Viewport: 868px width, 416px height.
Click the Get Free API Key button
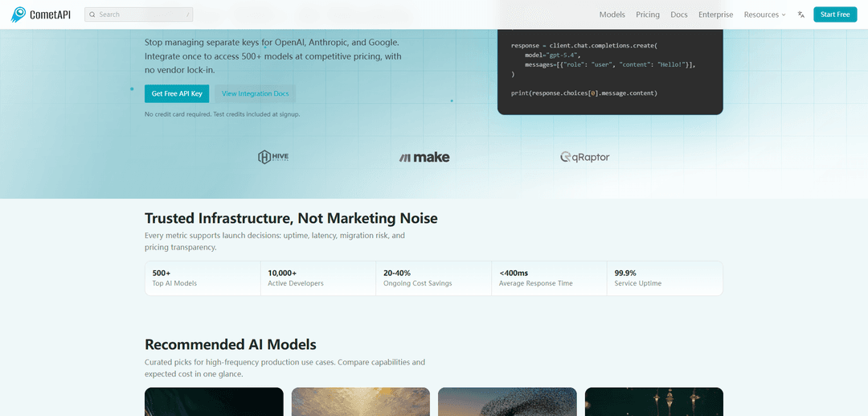pos(177,93)
